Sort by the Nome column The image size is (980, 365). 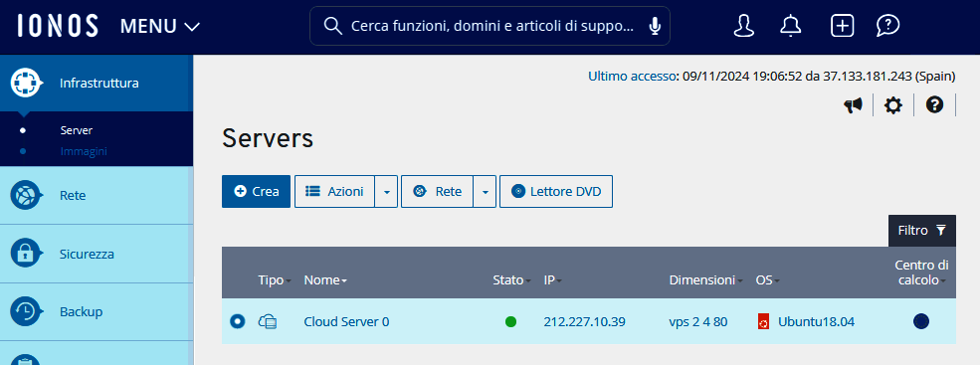click(x=325, y=280)
